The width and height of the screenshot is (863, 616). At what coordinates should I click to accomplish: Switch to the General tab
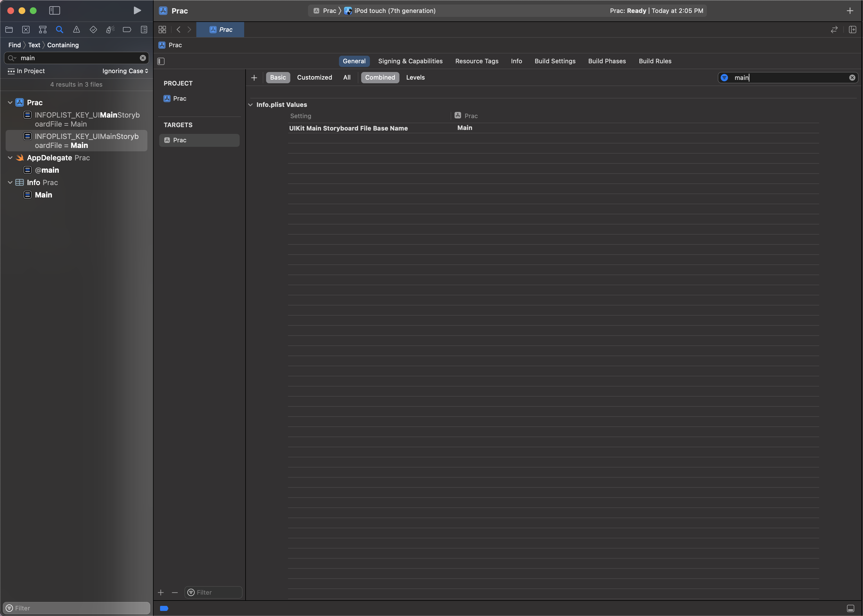tap(354, 61)
